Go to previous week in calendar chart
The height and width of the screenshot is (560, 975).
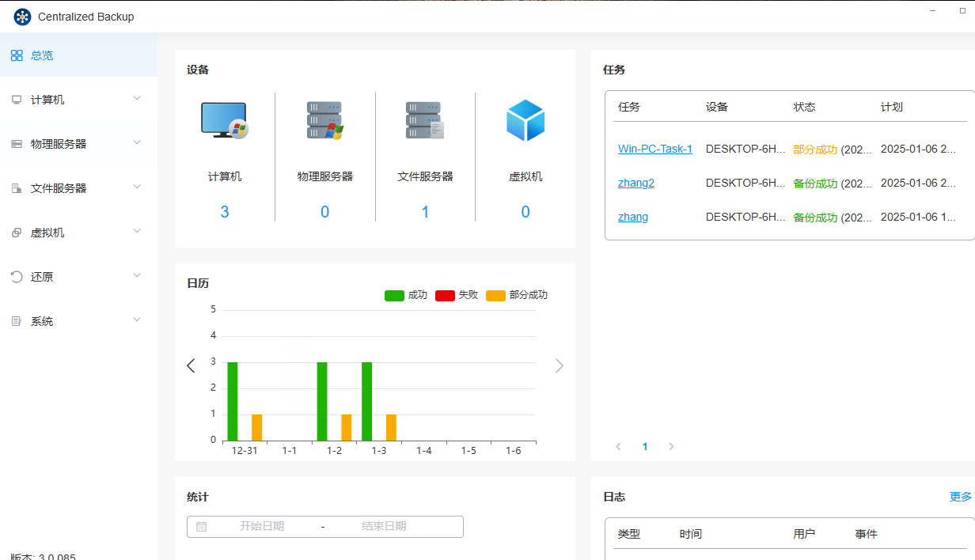tap(191, 365)
